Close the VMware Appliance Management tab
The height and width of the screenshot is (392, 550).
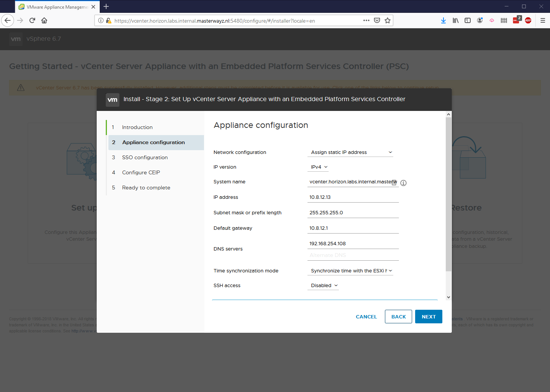point(93,7)
